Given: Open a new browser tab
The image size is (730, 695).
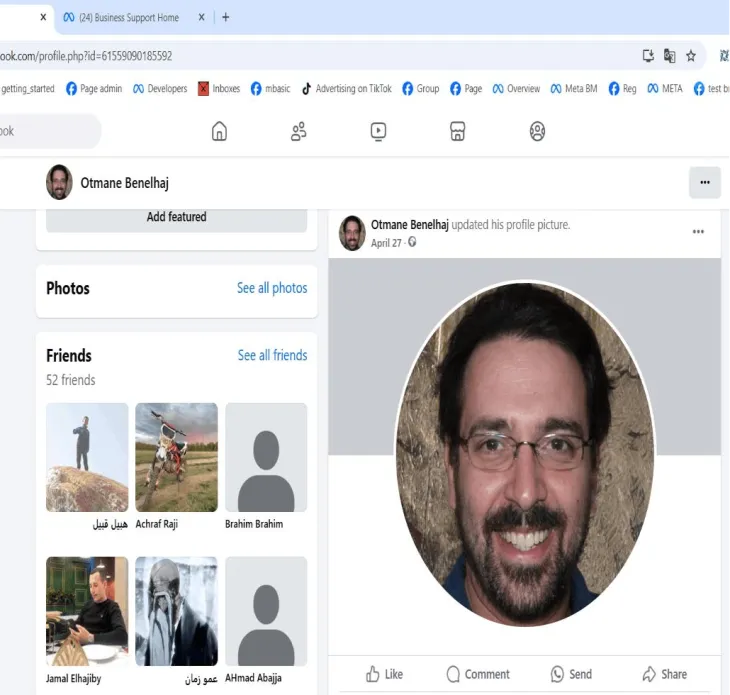Looking at the screenshot, I should pos(226,17).
